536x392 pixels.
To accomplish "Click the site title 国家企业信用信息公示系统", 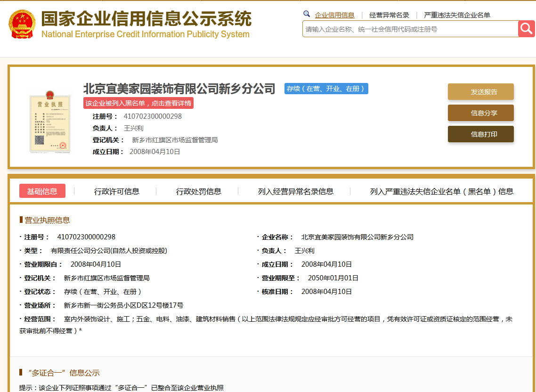I will (146, 18).
